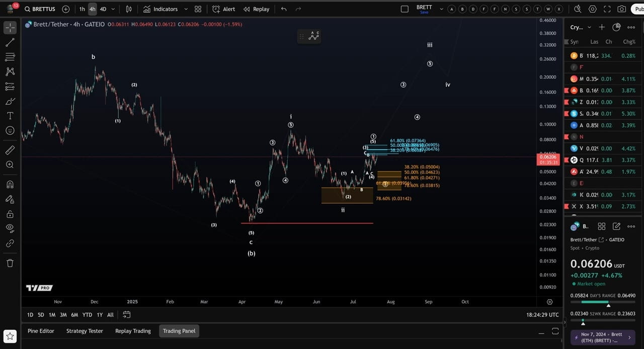Select the trend line drawing tool
Viewport: 644px width, 349px height.
click(x=10, y=42)
